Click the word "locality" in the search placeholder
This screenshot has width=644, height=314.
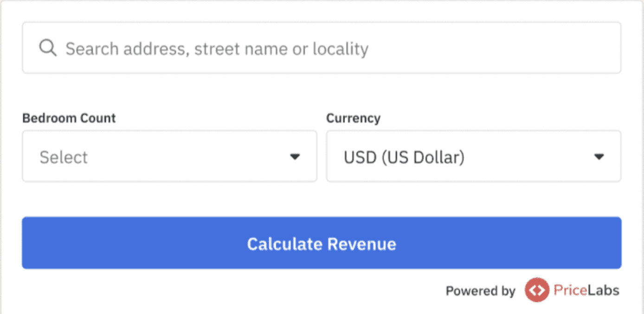[x=341, y=49]
